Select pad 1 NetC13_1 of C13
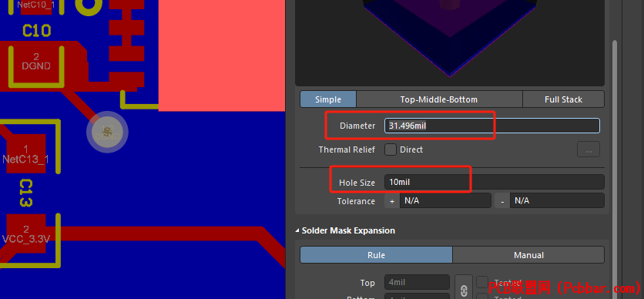 coord(25,154)
